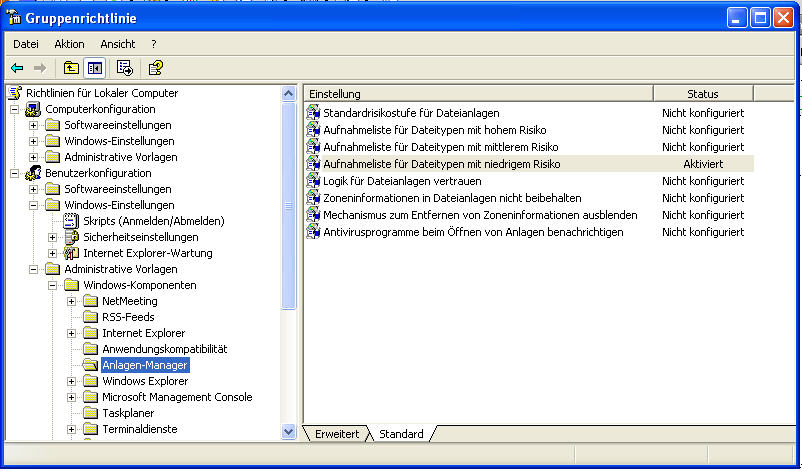Click the policy icon of Aufnahmeliste mittlerem Risiko
Viewport: 802px width, 471px height.
pyautogui.click(x=313, y=147)
